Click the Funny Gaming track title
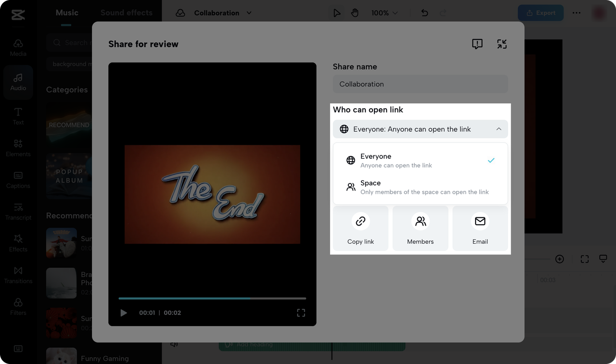This screenshot has width=616, height=364. pos(105,359)
